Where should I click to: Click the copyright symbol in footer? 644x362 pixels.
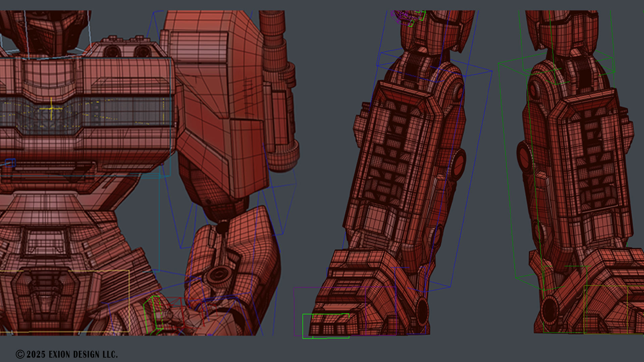[20, 354]
